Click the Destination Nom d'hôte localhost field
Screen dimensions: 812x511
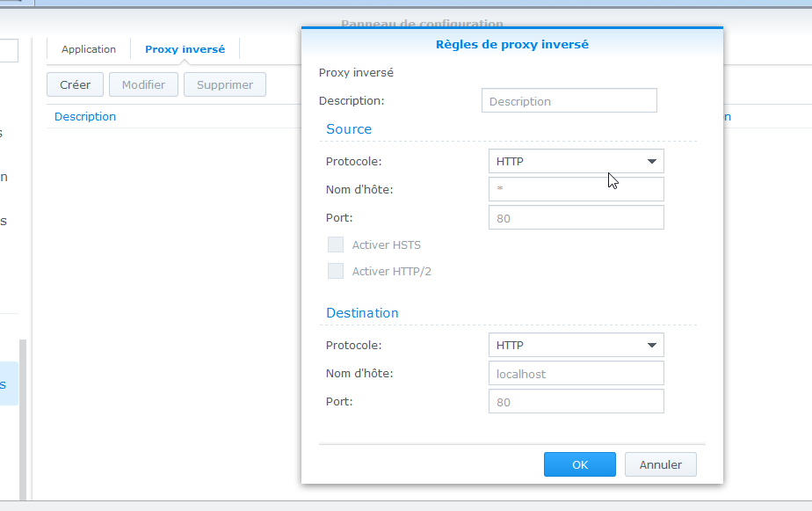576,374
